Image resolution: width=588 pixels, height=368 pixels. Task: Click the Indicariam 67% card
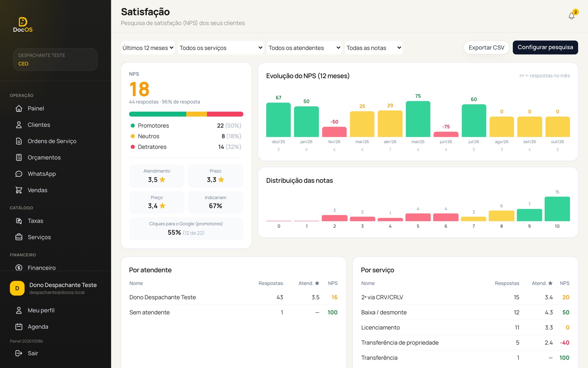[x=215, y=202]
